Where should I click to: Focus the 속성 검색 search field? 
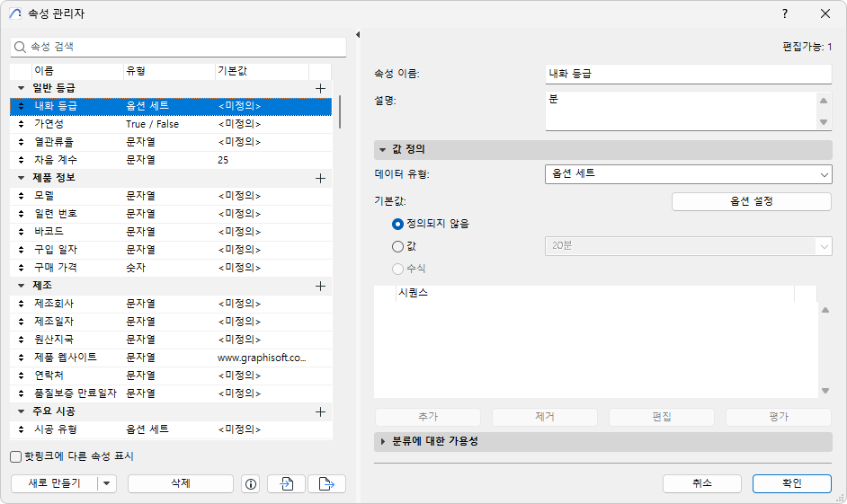[x=178, y=47]
